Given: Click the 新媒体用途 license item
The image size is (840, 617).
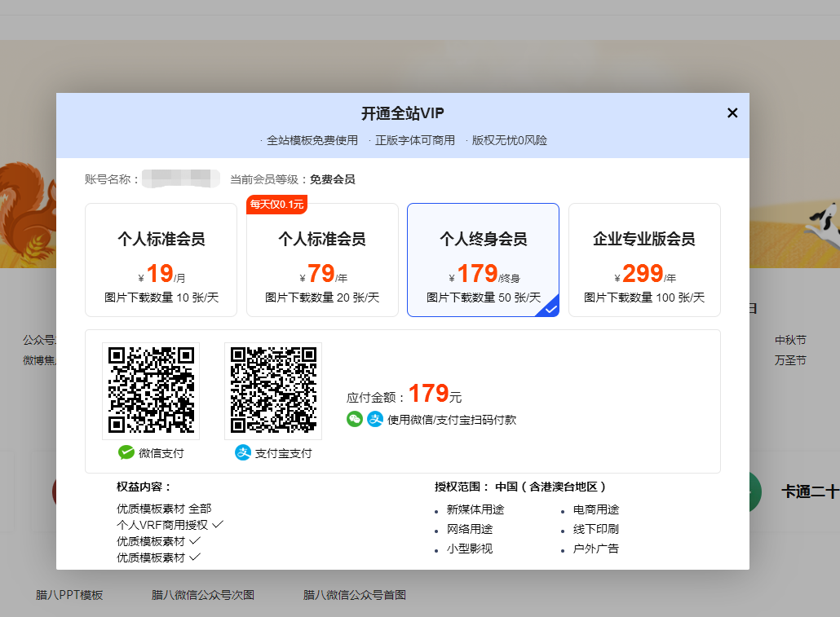Looking at the screenshot, I should [x=475, y=509].
